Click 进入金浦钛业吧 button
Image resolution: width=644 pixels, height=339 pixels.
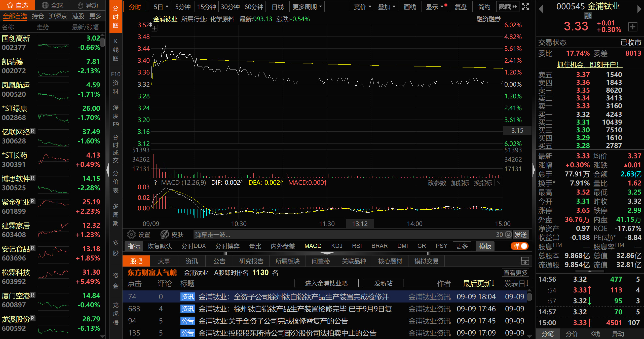(x=326, y=283)
